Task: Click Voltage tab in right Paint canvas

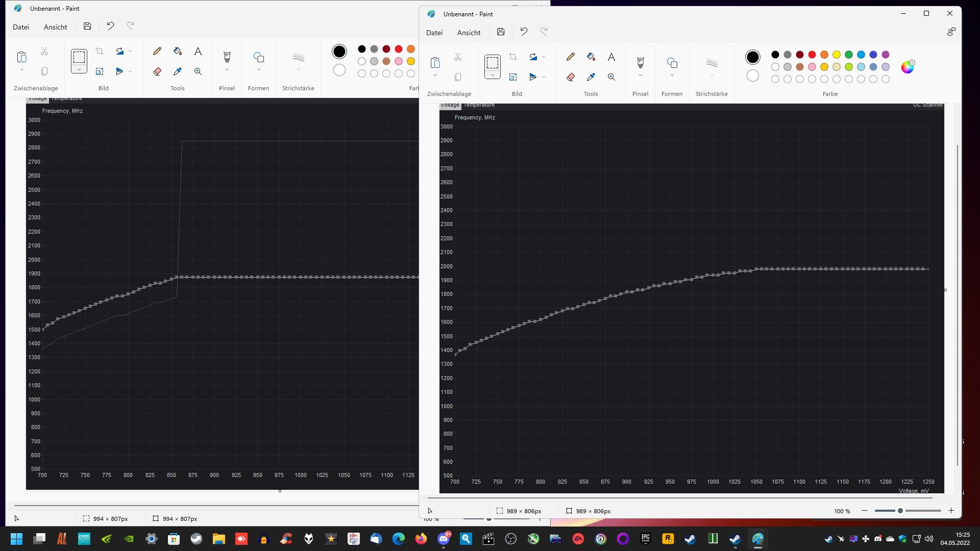Action: point(450,105)
